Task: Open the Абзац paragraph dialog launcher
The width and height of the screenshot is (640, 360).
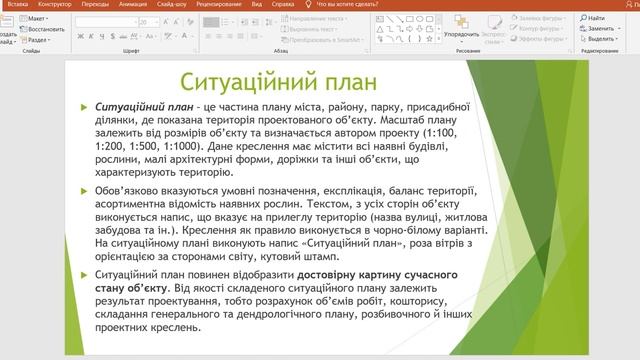Action: (366, 51)
